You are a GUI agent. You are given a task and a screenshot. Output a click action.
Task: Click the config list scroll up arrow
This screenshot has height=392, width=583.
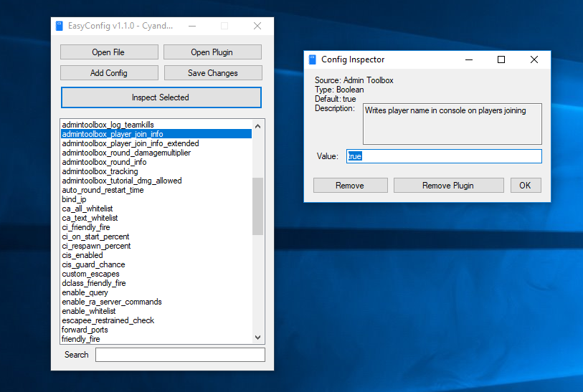[x=257, y=126]
